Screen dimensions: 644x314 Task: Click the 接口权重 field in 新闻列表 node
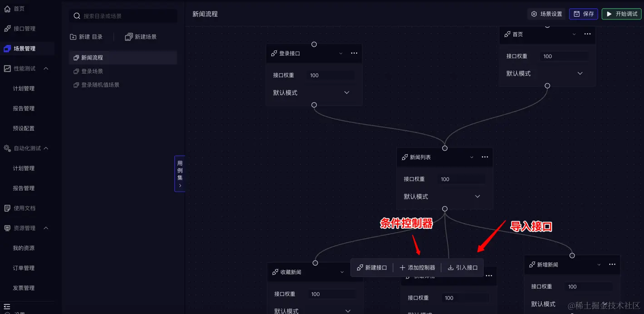(462, 179)
